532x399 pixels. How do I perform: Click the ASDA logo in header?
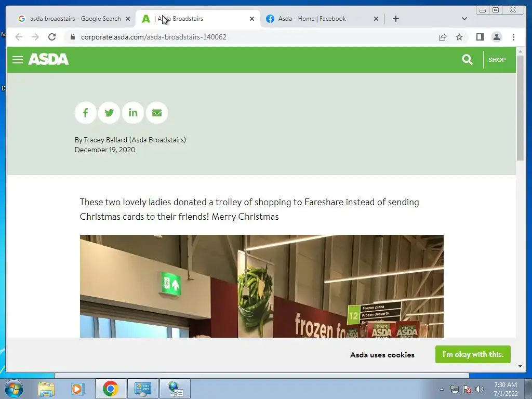48,59
